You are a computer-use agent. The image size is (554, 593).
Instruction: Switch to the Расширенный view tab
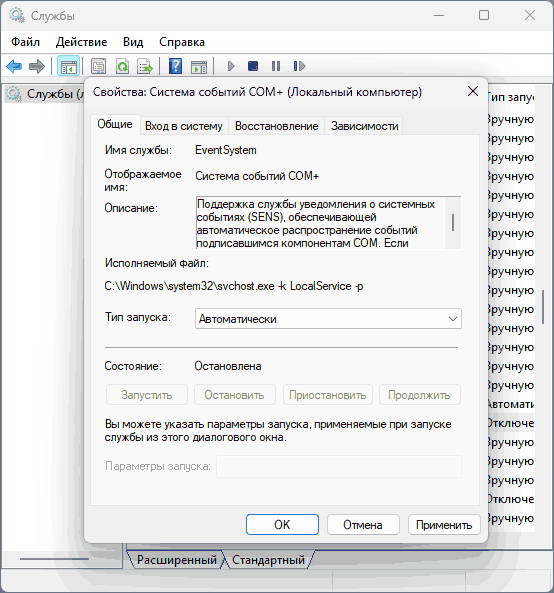click(177, 560)
